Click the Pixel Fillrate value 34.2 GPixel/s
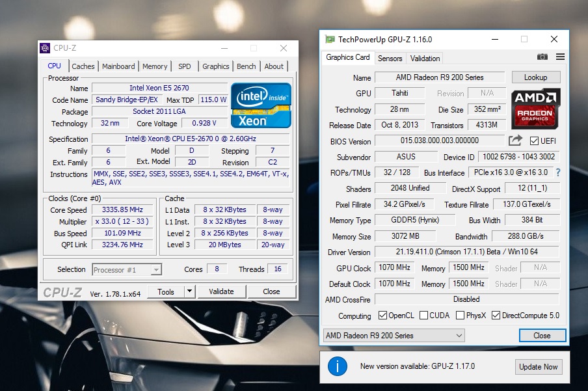The width and height of the screenshot is (588, 391). pos(405,204)
